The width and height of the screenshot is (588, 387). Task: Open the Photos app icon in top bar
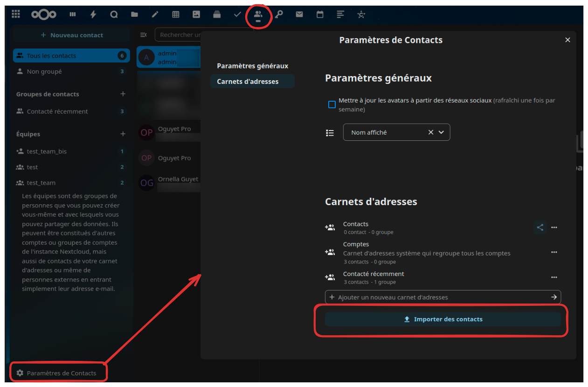tap(196, 14)
